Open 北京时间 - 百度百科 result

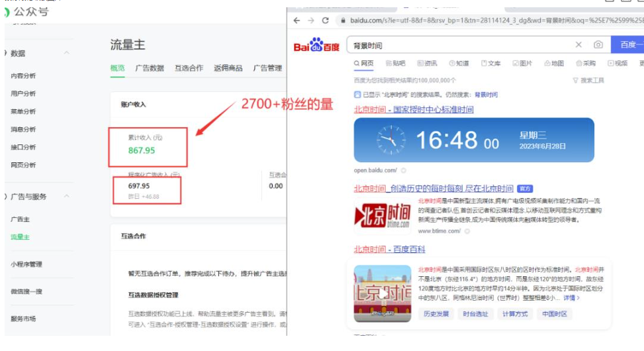pos(389,249)
